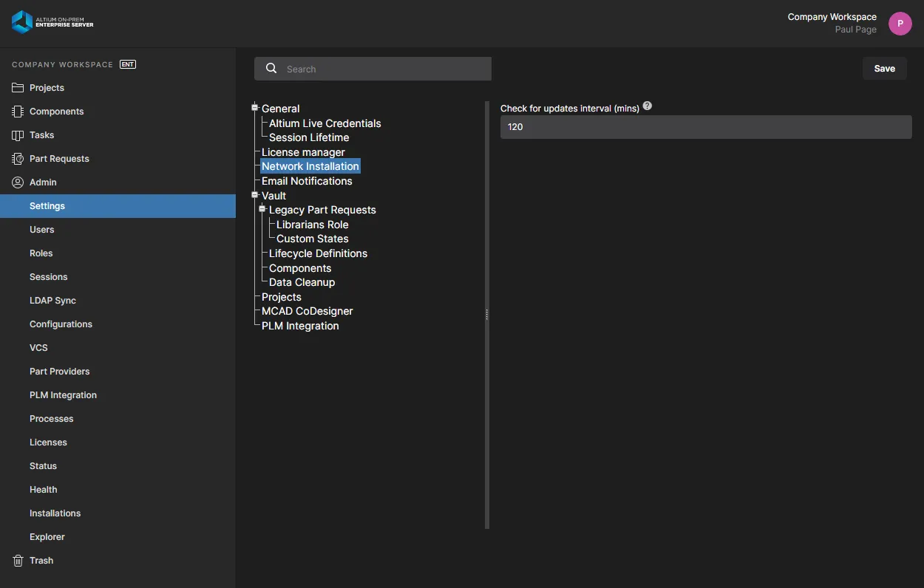Click the Paul Page user name

pyautogui.click(x=856, y=30)
